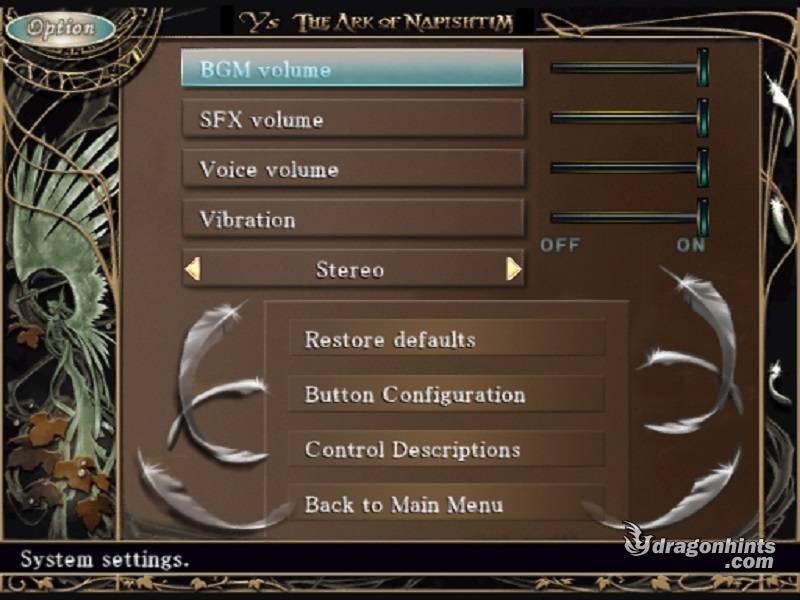The image size is (800, 600).
Task: Select the Vibration menu row
Action: 353,218
